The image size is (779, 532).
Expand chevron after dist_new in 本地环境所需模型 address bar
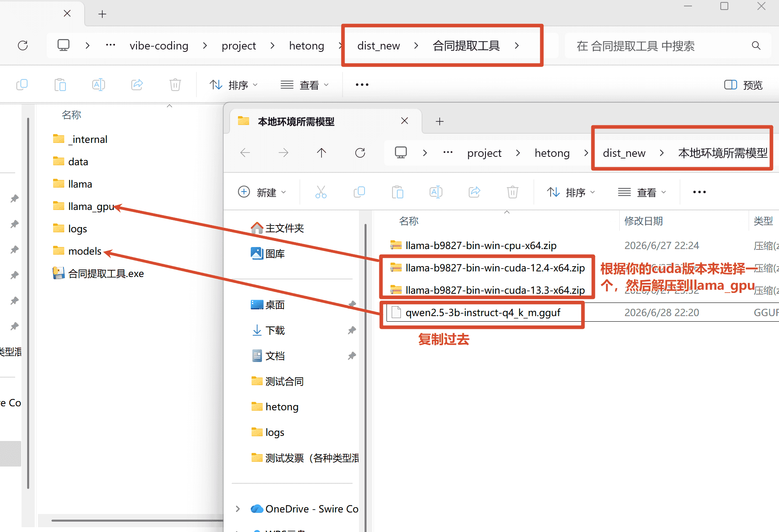[662, 153]
